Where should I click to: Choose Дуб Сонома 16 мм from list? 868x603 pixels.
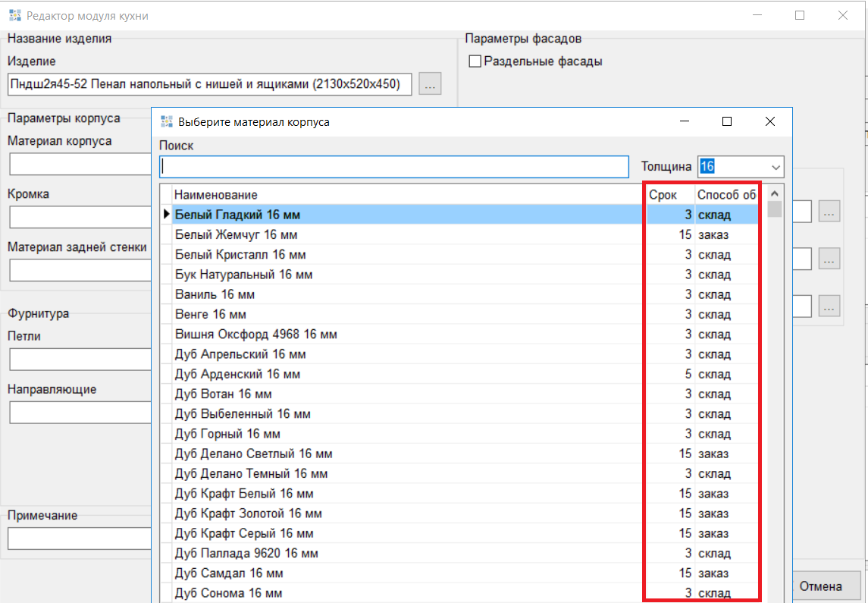228,592
